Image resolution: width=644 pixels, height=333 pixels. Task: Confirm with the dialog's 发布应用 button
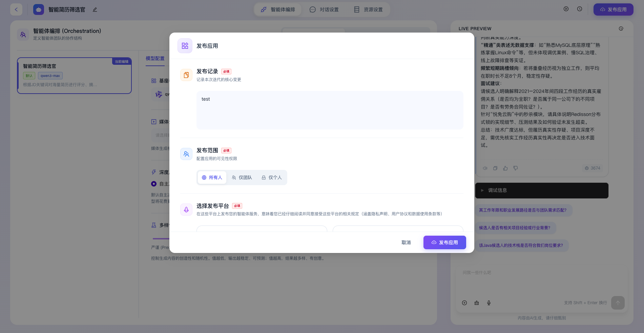click(x=444, y=242)
